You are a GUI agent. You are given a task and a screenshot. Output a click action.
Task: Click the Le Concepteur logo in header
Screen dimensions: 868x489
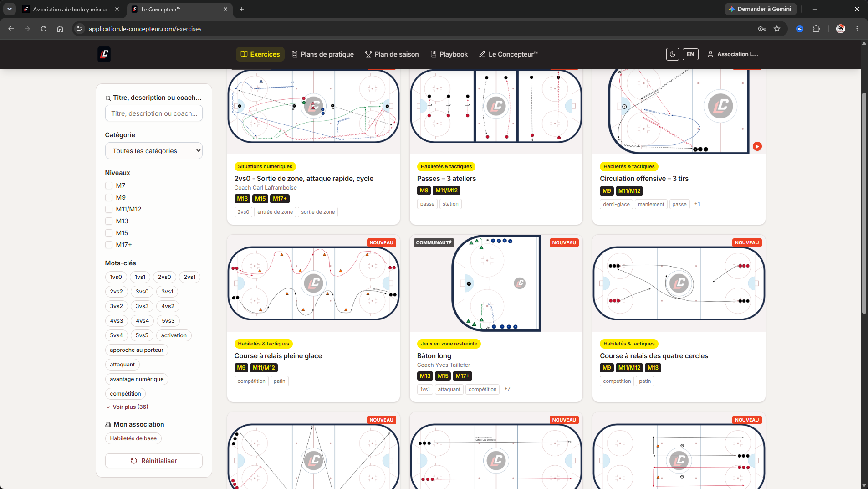tap(104, 54)
